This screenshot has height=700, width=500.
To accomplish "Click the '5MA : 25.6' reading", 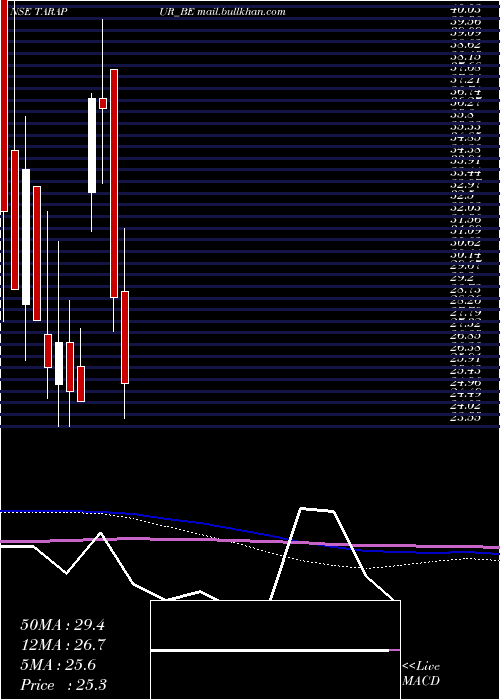I will tap(58, 665).
